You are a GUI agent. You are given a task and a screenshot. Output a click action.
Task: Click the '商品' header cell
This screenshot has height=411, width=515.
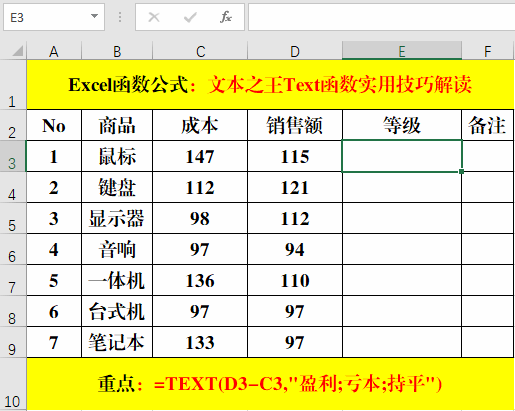(x=117, y=125)
